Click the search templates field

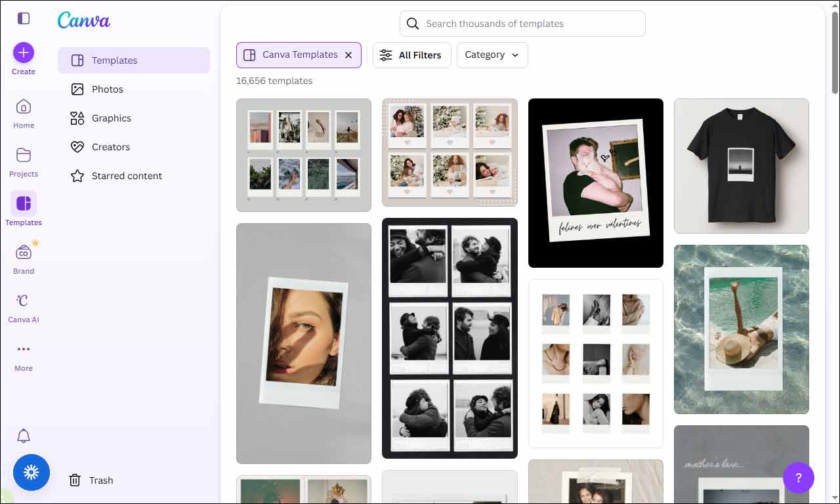(521, 24)
